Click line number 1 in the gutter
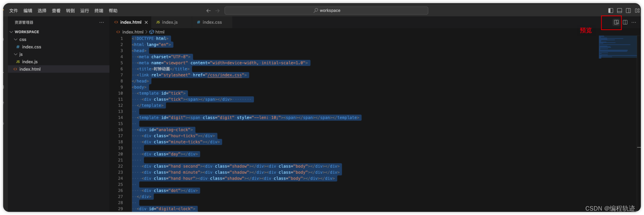This screenshot has width=644, height=215. tap(122, 39)
